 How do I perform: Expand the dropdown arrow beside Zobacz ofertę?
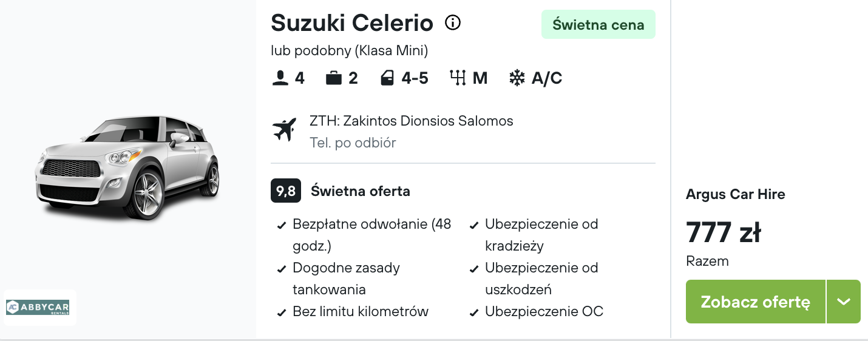pos(844,302)
